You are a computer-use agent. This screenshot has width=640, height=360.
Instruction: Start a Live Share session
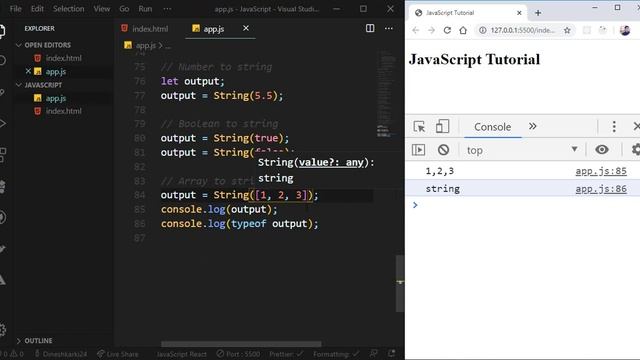(x=118, y=354)
